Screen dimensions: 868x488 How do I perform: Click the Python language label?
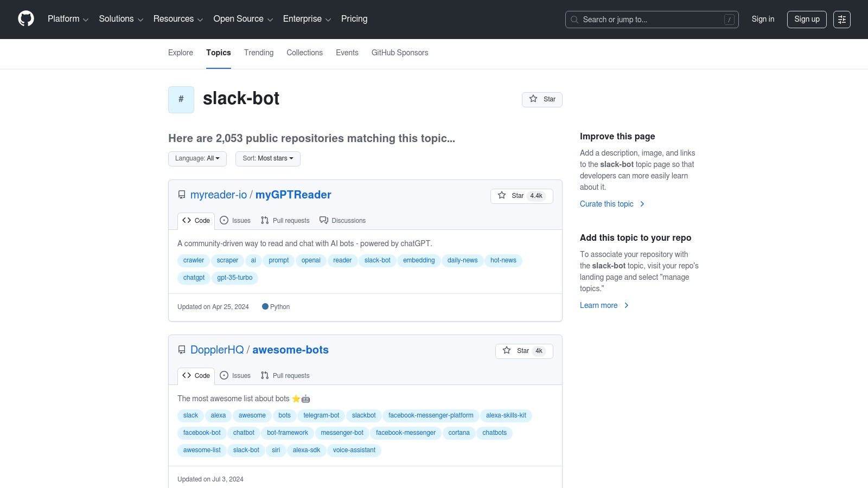(x=276, y=307)
